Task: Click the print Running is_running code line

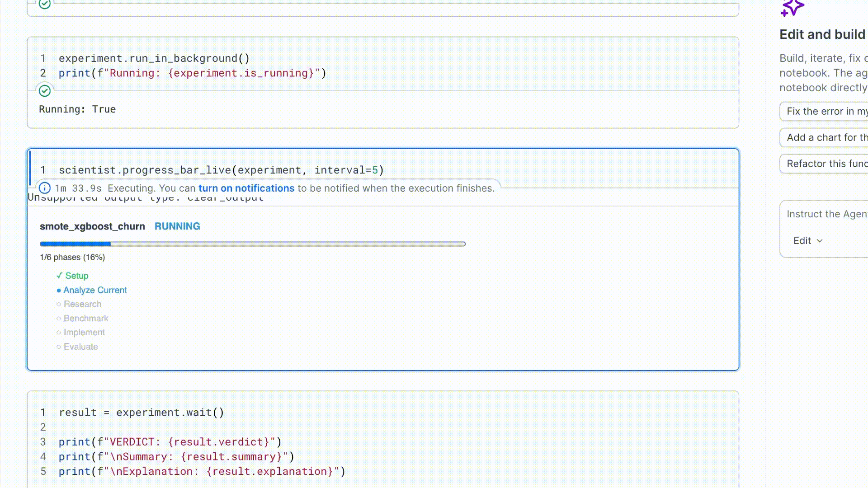Action: 193,73
